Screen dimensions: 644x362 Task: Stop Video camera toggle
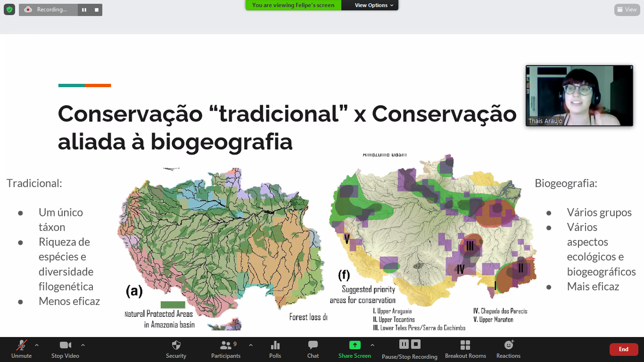click(x=65, y=349)
